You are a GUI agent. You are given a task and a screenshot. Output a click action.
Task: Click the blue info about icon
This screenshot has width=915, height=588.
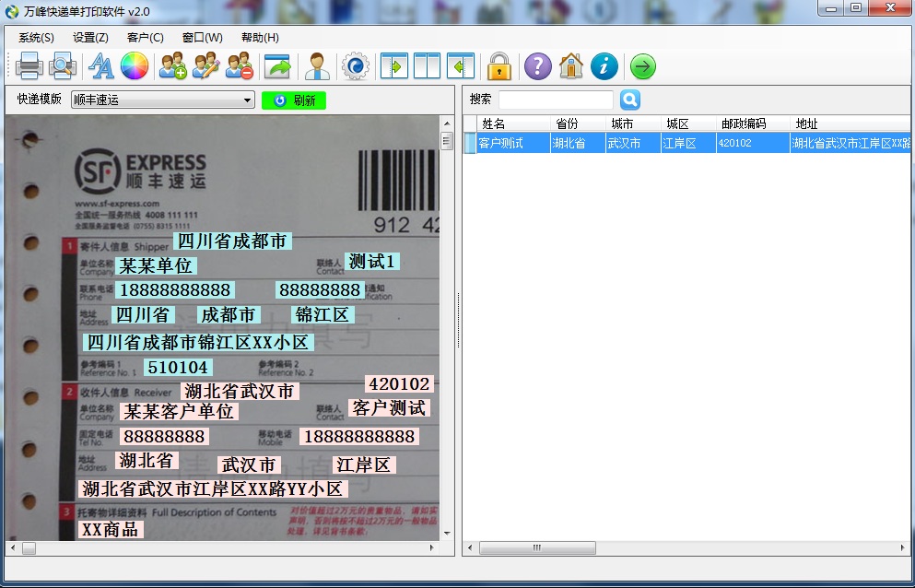point(604,66)
